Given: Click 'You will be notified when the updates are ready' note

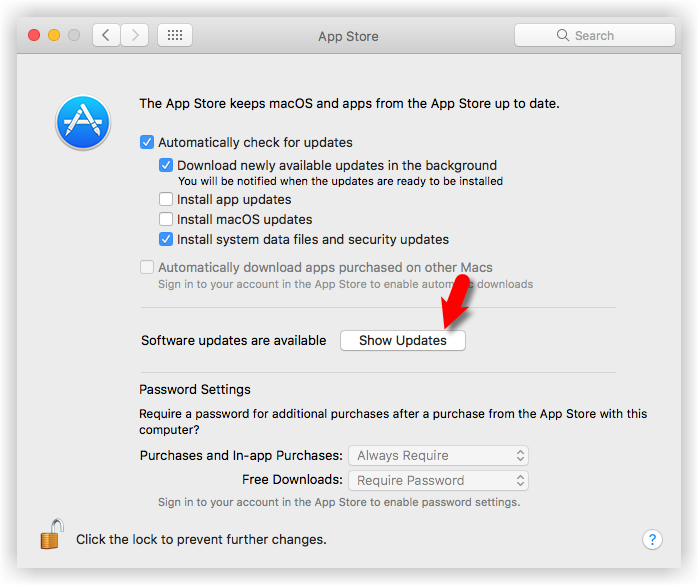Looking at the screenshot, I should pos(341,181).
